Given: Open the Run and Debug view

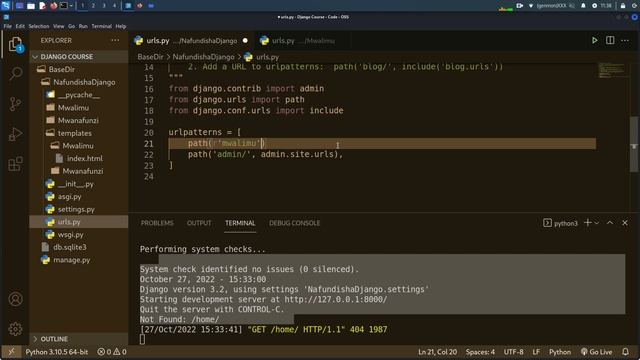Looking at the screenshot, I should click(x=16, y=134).
